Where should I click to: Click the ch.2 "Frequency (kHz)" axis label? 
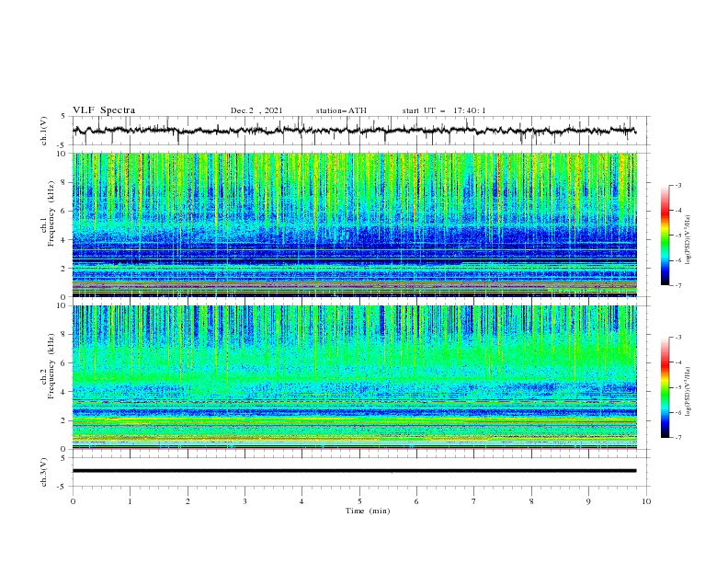pos(51,365)
